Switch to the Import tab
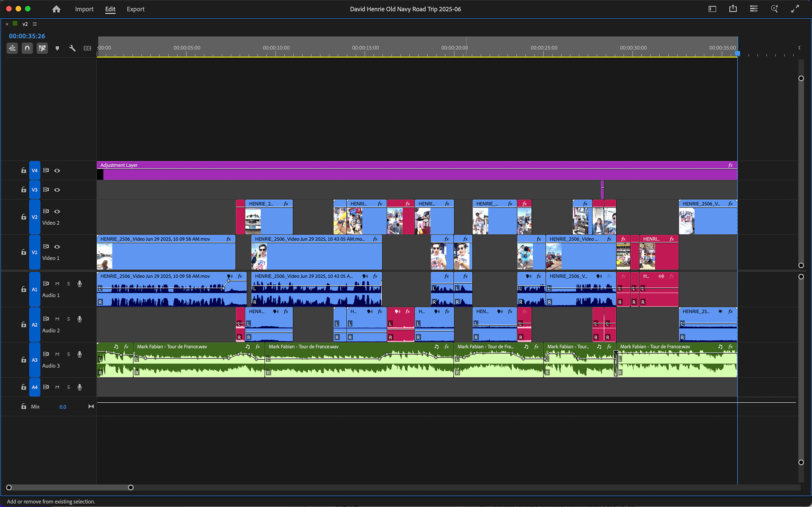The width and height of the screenshot is (812, 507). [84, 9]
